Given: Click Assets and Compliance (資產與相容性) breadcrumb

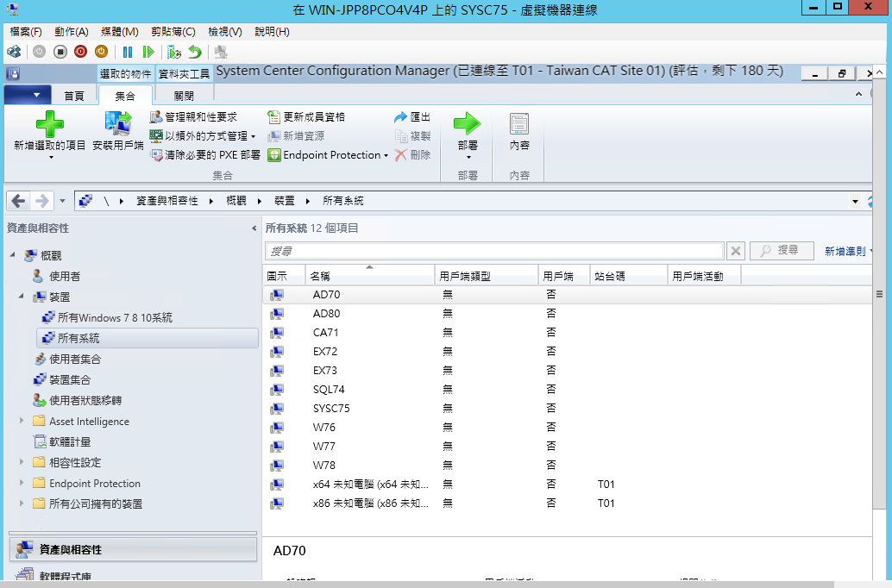Looking at the screenshot, I should click(x=167, y=201).
